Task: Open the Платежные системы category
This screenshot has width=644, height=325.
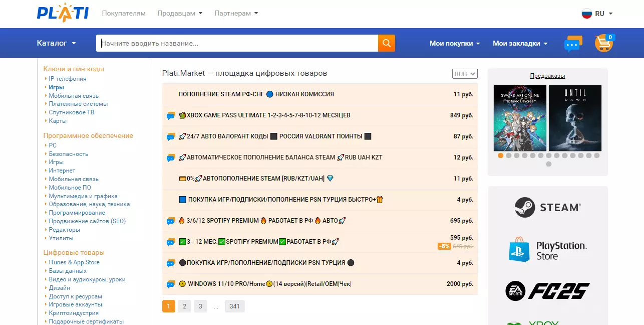Action: point(78,104)
